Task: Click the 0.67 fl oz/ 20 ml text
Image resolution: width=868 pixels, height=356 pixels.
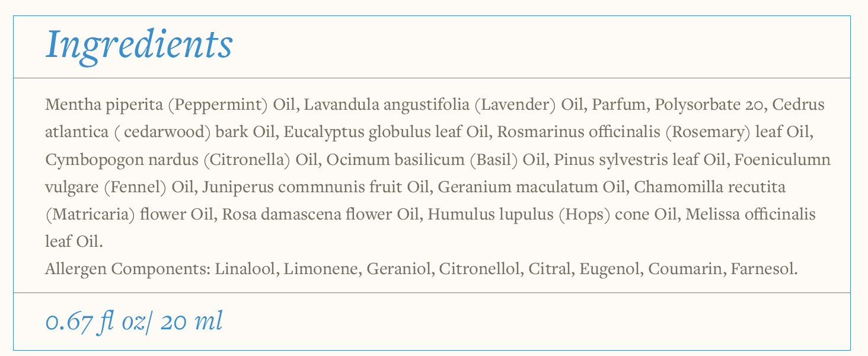Action: tap(134, 322)
